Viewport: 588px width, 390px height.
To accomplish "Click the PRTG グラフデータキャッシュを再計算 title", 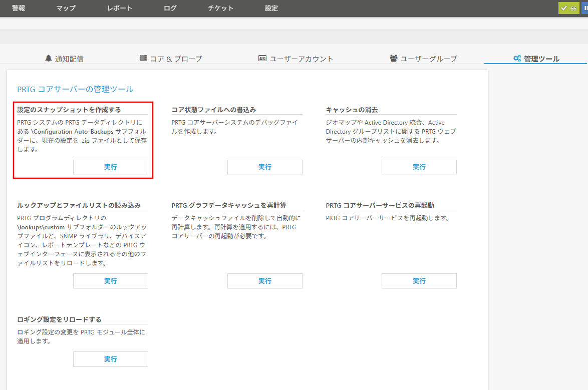I will pos(229,205).
